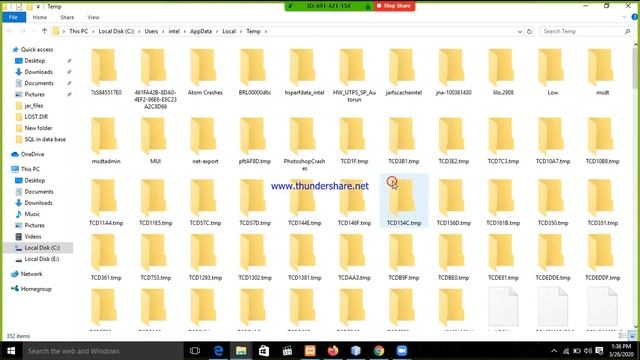640x360 pixels.
Task: Open the File ribbon tab
Action: point(13,17)
